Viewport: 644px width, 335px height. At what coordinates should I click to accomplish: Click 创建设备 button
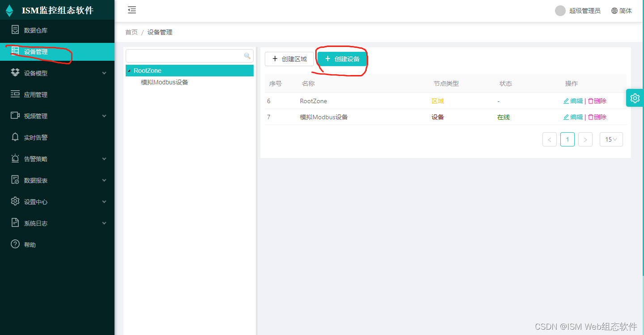(342, 59)
